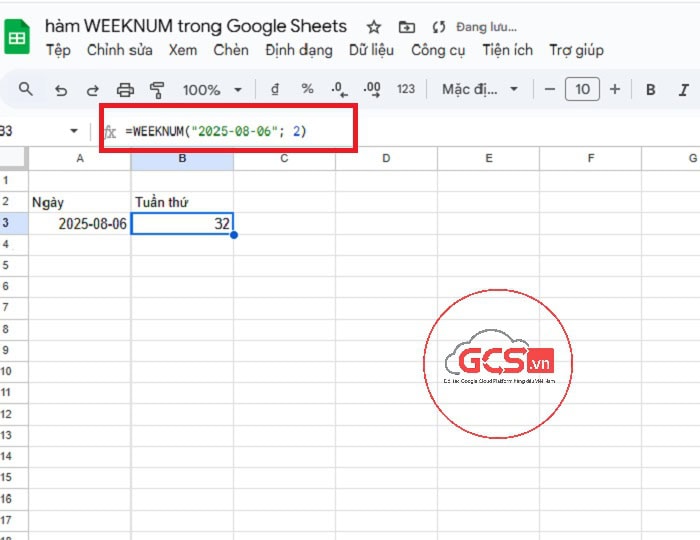This screenshot has height=540, width=700.
Task: Decrease font size with minus button
Action: [x=549, y=90]
